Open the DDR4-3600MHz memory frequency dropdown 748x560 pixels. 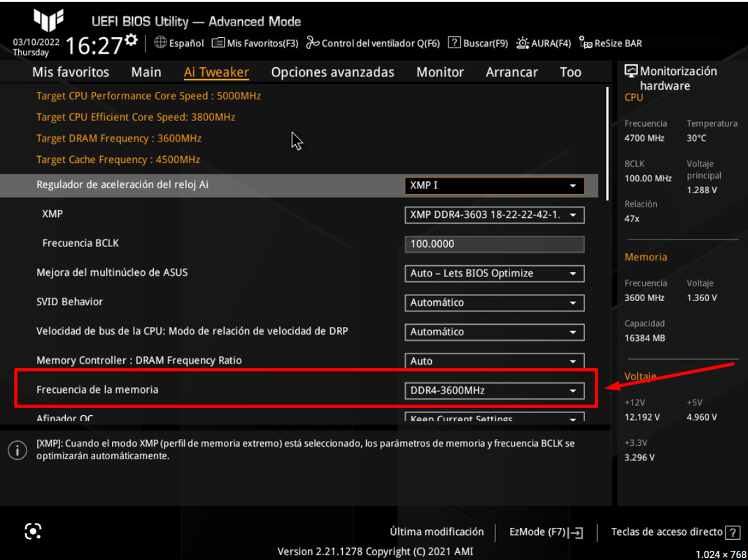(x=494, y=391)
